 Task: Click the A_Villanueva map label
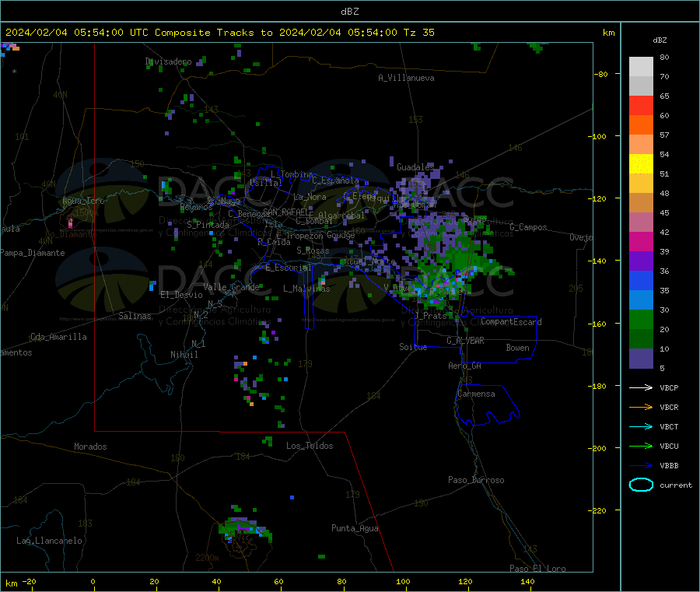[x=406, y=78]
